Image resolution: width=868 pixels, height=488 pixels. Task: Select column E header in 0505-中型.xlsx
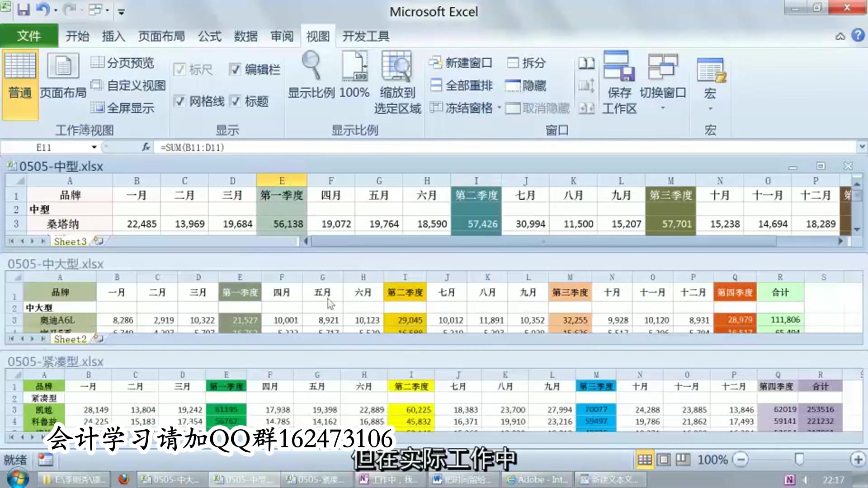pyautogui.click(x=282, y=181)
